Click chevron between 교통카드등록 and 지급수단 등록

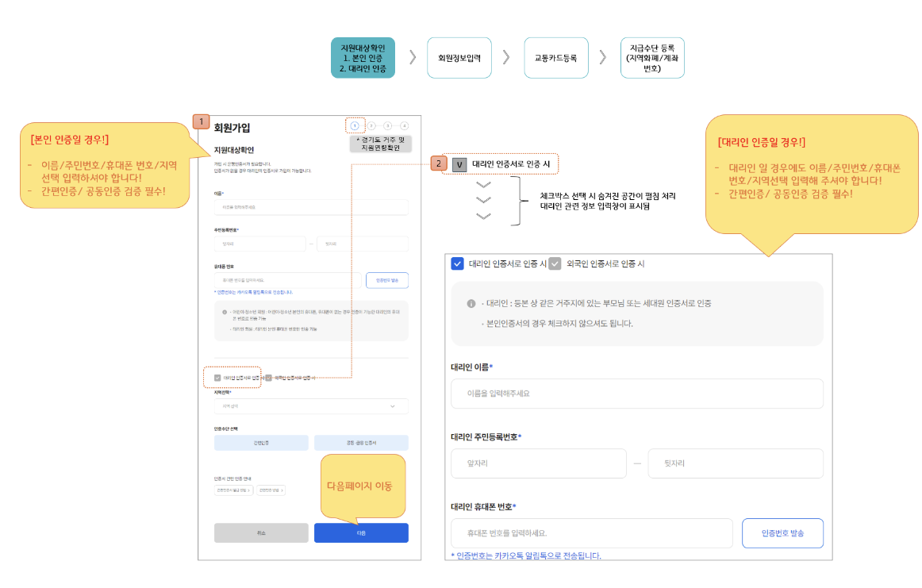[601, 56]
